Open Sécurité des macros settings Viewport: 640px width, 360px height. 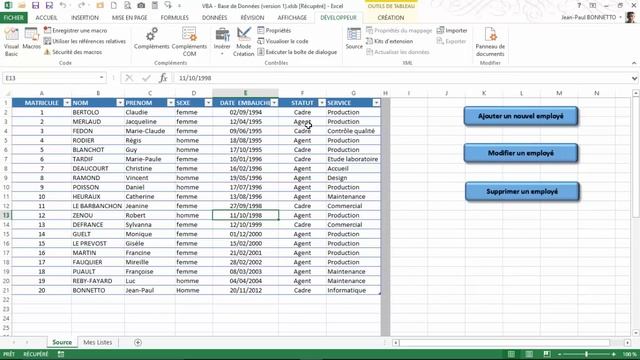73,52
